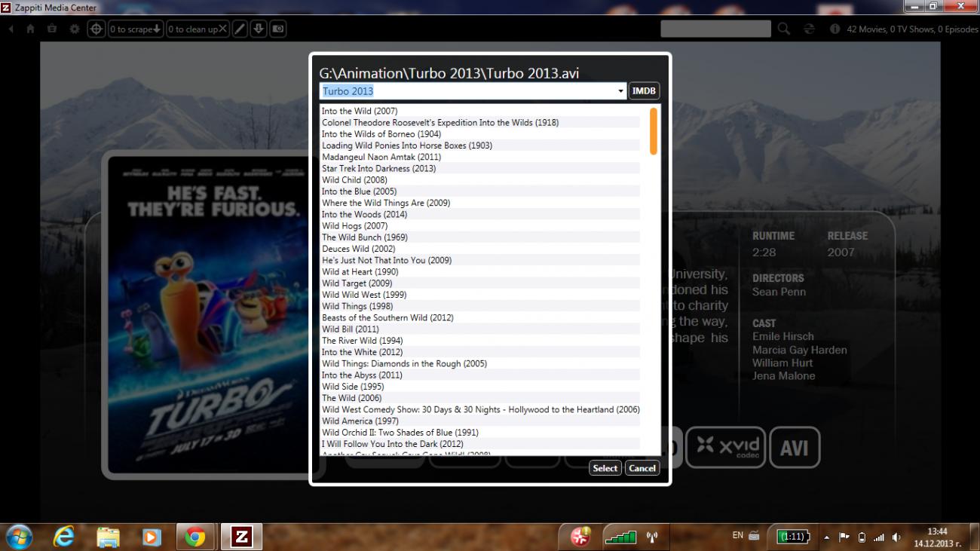Click the info icon next to movie count

click(x=835, y=29)
